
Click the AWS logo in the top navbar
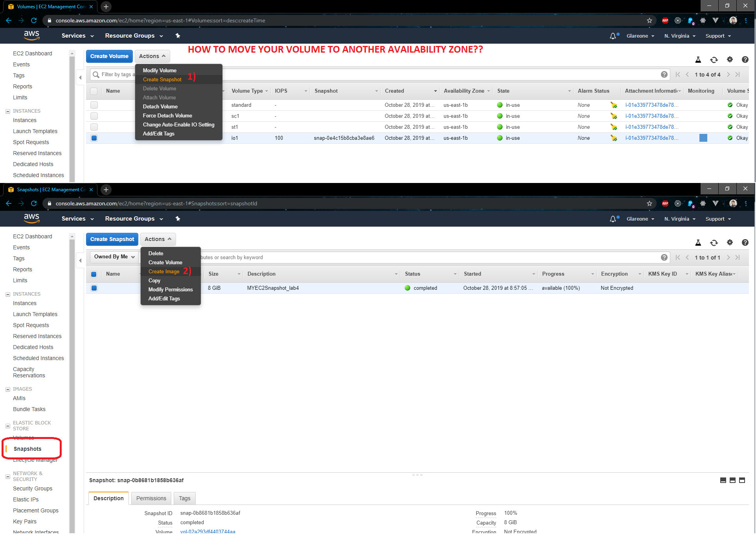pos(31,35)
